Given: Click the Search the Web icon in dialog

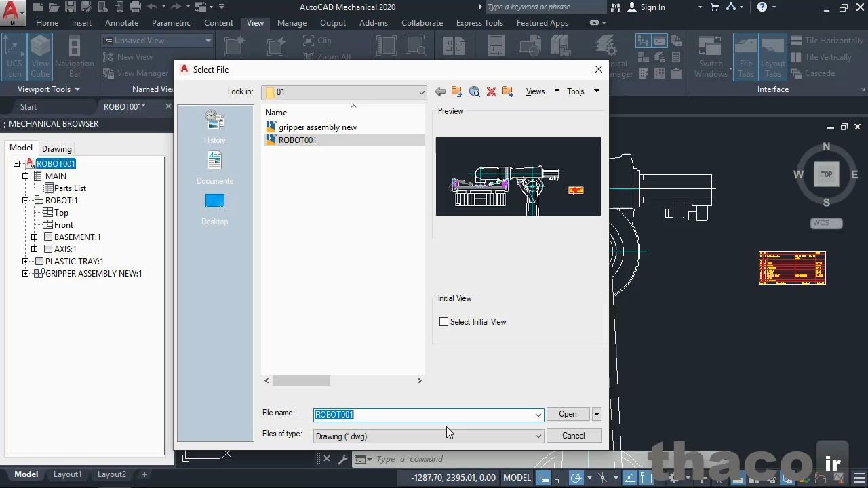Looking at the screenshot, I should pos(475,91).
